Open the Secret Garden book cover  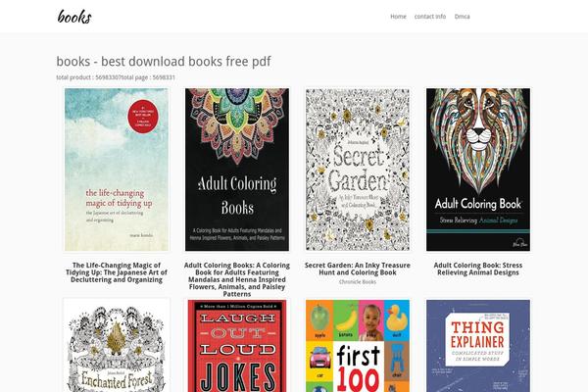pos(358,170)
